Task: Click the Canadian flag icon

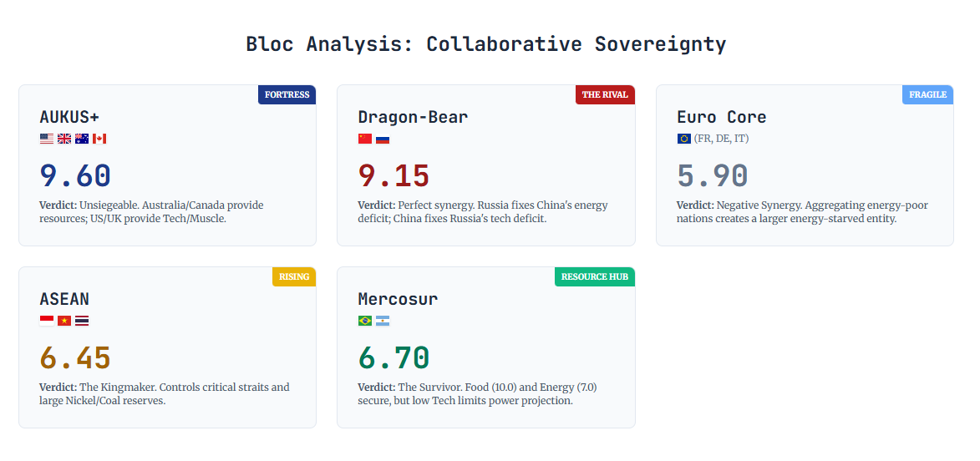Action: click(99, 139)
